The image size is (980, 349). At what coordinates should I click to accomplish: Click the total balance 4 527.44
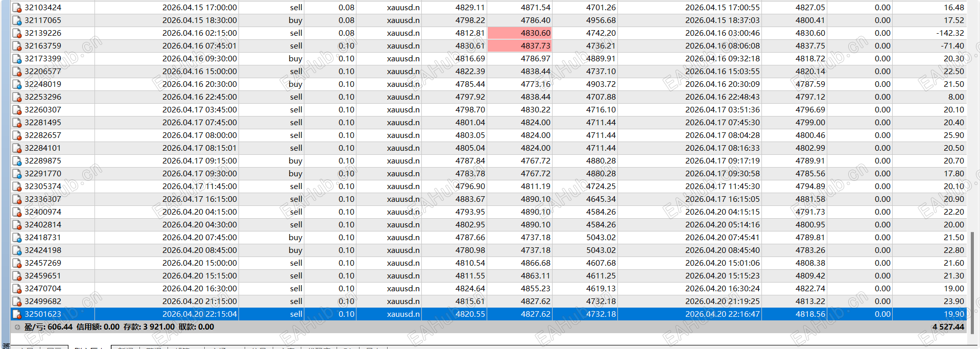948,327
